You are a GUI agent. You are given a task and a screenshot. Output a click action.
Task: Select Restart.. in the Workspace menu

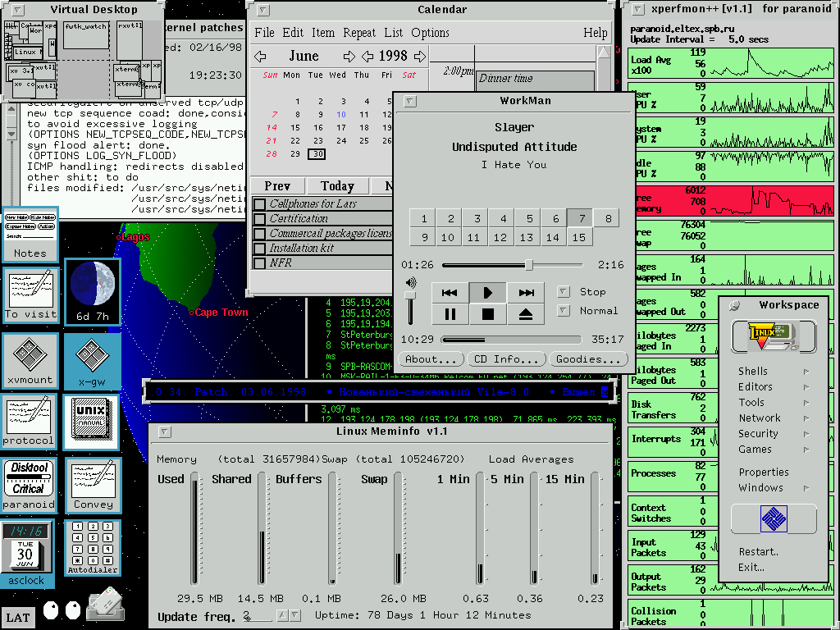coord(758,551)
